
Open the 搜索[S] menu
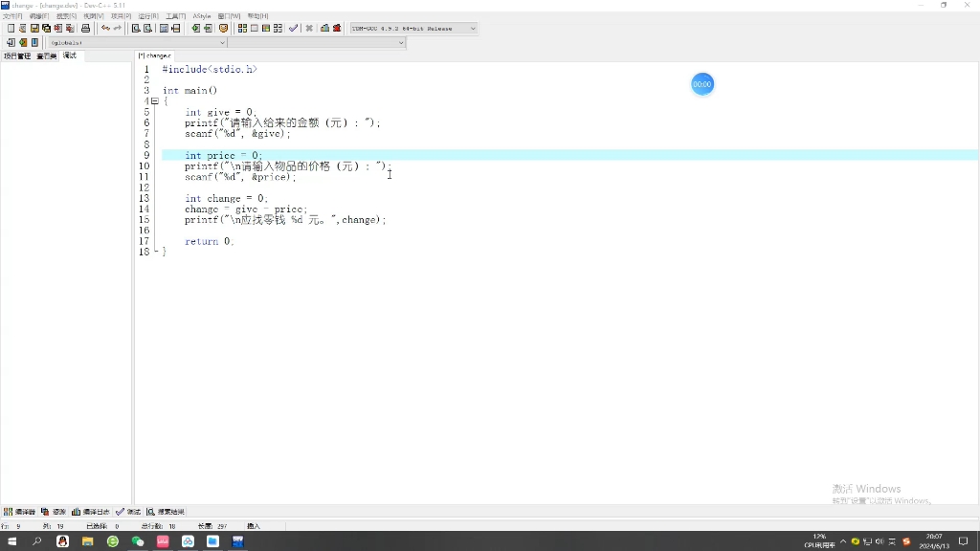pos(66,15)
